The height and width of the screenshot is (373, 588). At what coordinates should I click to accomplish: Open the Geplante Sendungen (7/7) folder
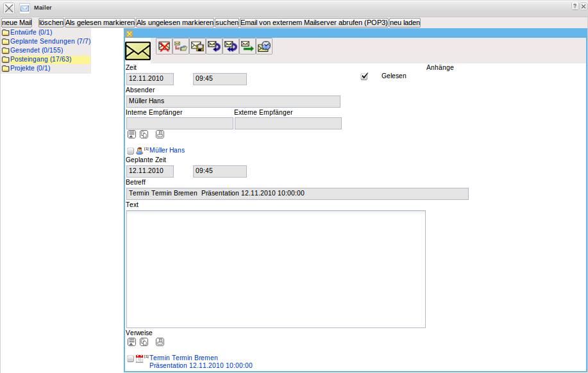pos(50,41)
